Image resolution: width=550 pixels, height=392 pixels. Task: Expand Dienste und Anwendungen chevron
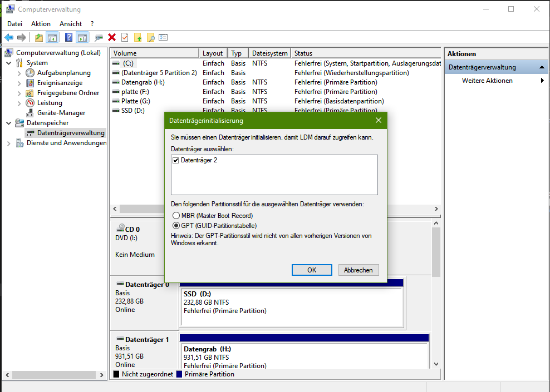(x=9, y=143)
